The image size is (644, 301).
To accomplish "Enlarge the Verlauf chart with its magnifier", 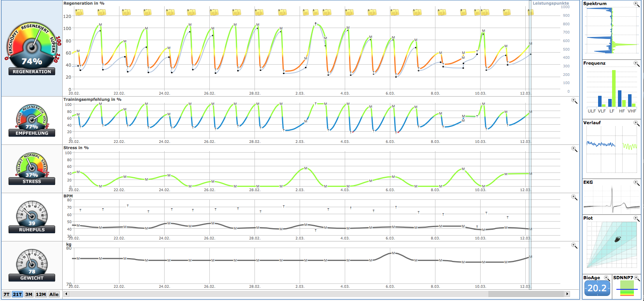I will pyautogui.click(x=636, y=123).
